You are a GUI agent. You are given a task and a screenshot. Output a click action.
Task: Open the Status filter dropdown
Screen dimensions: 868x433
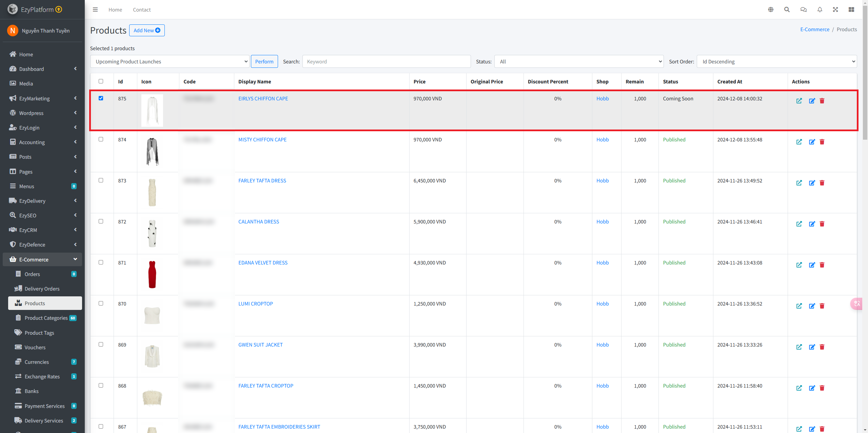pyautogui.click(x=579, y=61)
